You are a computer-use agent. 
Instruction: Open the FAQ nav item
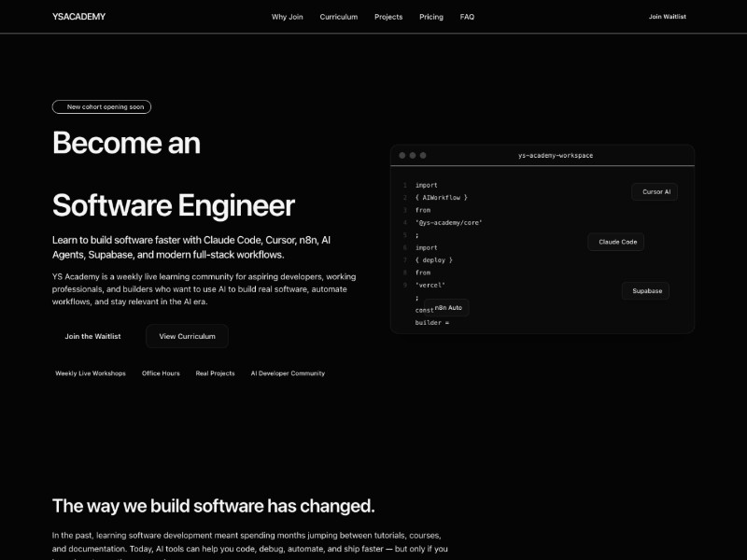467,17
